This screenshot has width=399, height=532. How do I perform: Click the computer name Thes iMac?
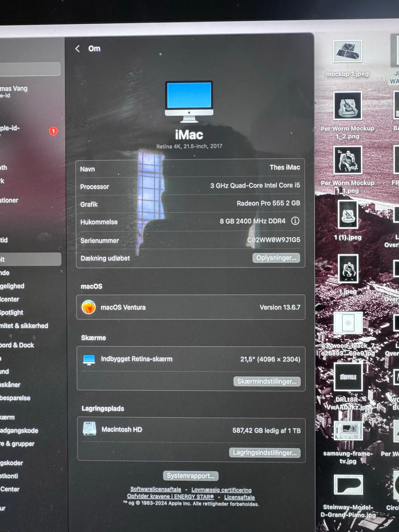point(285,167)
